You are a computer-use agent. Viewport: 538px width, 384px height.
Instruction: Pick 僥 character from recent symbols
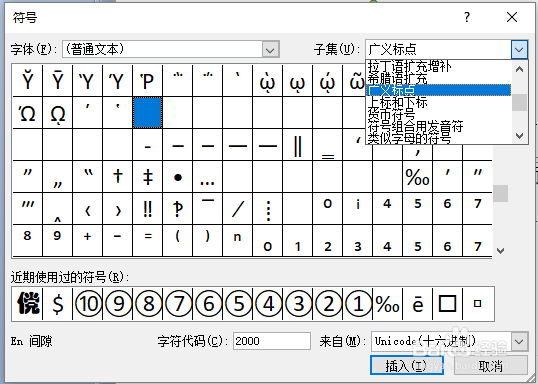[x=27, y=304]
